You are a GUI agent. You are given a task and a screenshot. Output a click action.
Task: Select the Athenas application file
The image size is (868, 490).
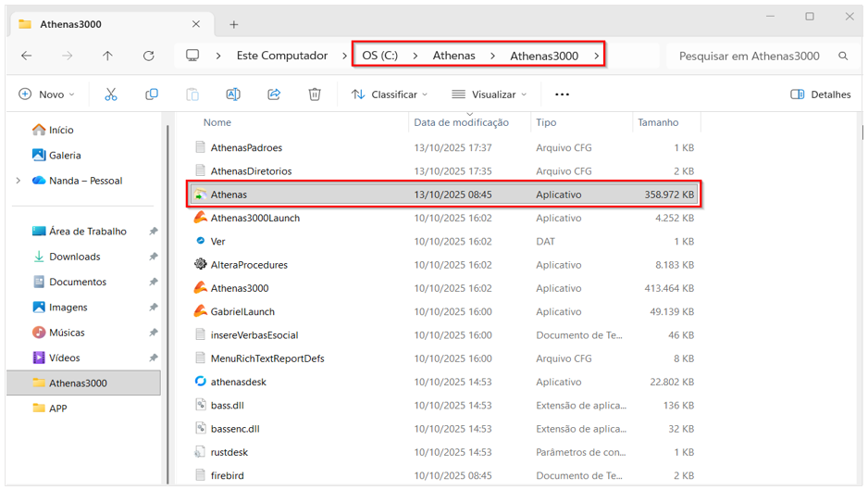point(229,195)
